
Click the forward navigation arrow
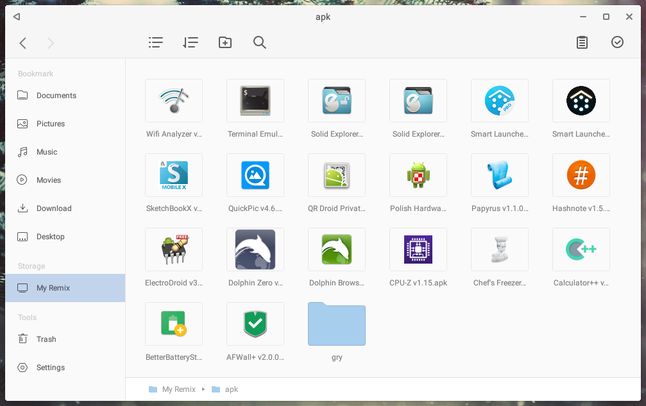pyautogui.click(x=51, y=42)
